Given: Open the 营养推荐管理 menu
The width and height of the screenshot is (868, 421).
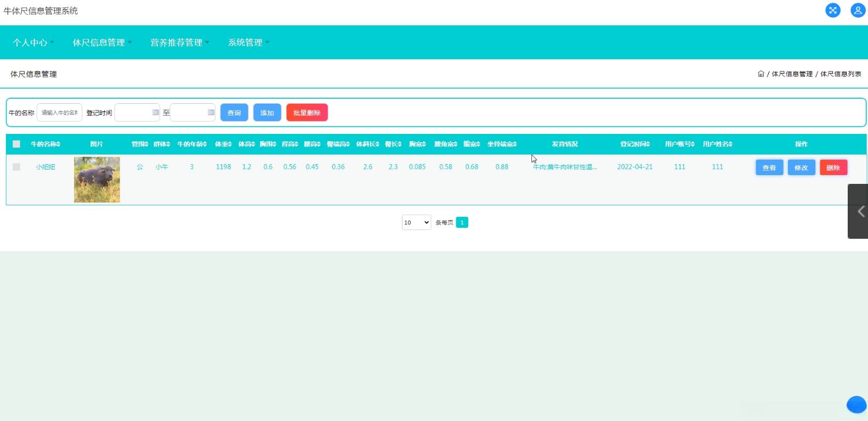Looking at the screenshot, I should pyautogui.click(x=180, y=42).
